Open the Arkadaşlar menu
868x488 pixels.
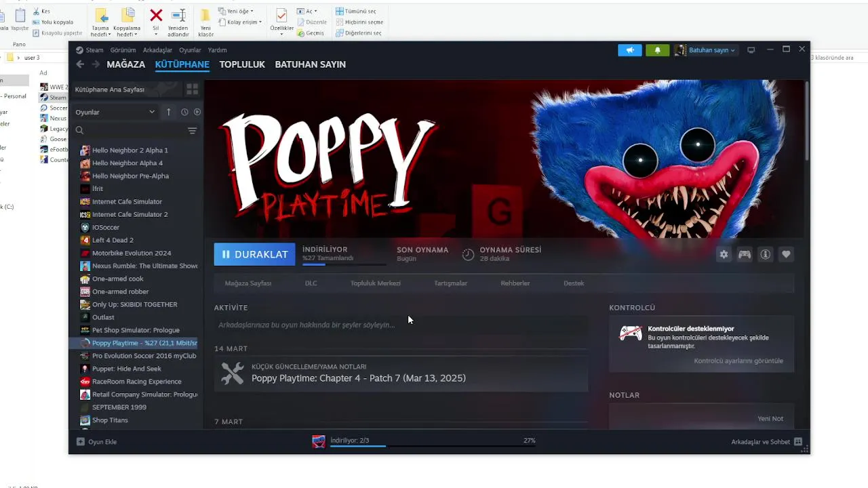pos(157,50)
